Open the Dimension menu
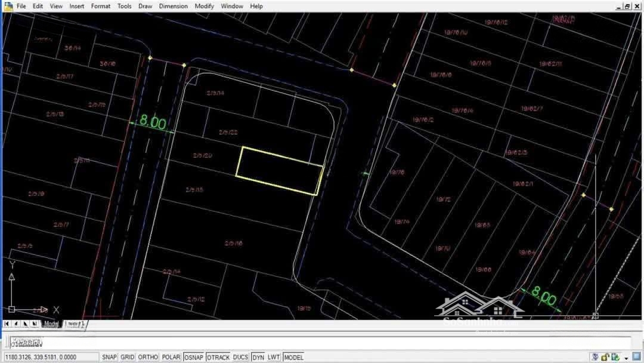 tap(174, 6)
